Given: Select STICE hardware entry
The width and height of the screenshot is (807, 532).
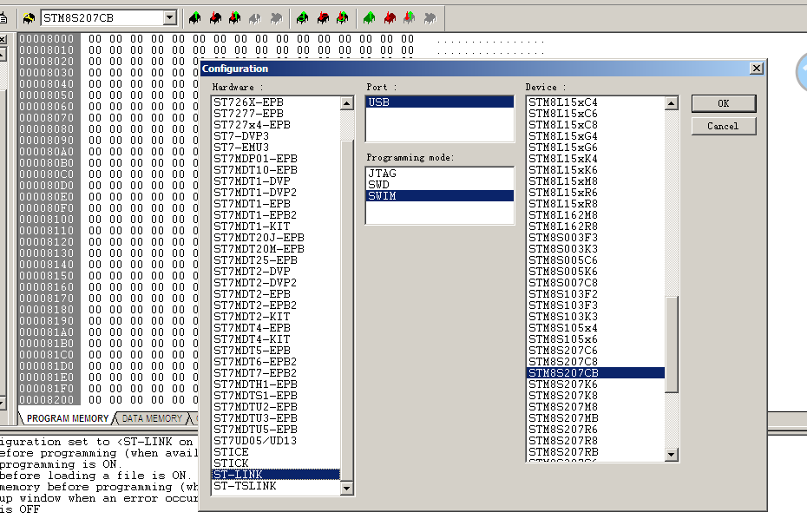Looking at the screenshot, I should pyautogui.click(x=276, y=452).
